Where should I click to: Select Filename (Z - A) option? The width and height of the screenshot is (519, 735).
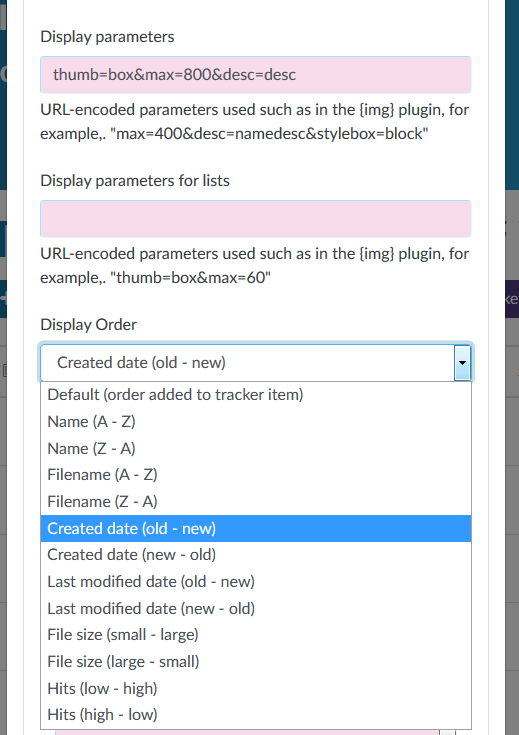[256, 502]
